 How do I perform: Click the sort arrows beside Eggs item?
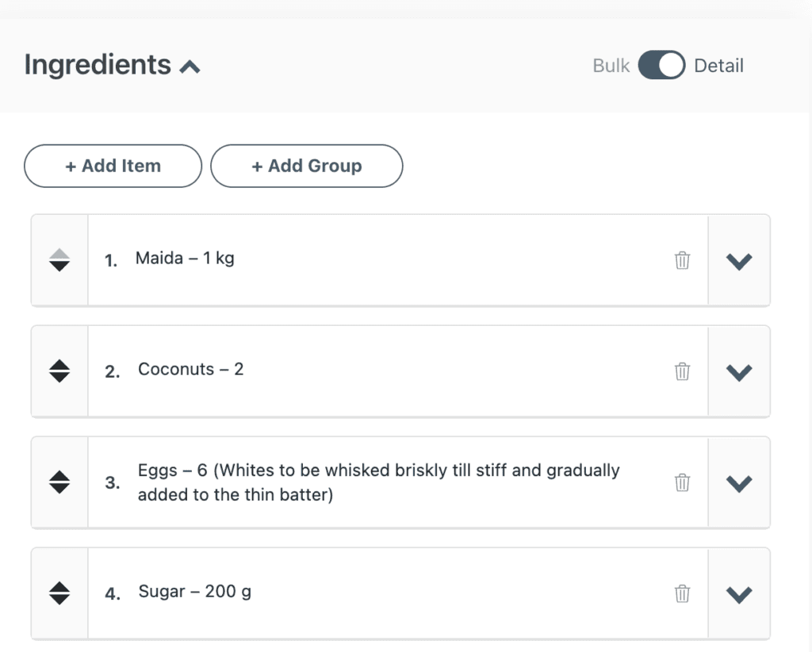[59, 482]
